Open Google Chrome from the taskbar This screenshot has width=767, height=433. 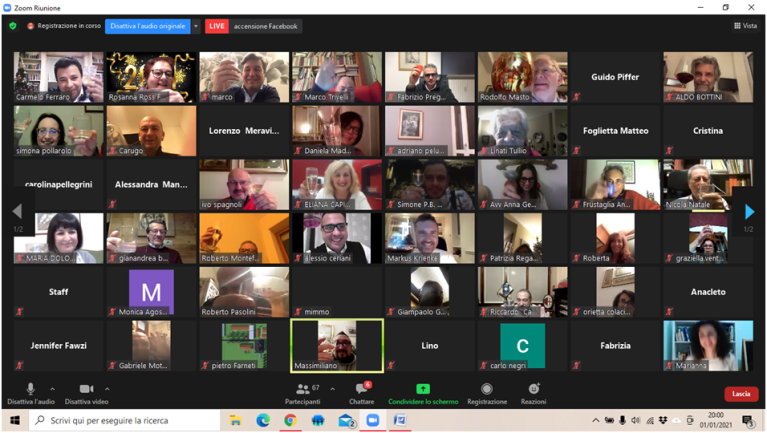(x=290, y=421)
